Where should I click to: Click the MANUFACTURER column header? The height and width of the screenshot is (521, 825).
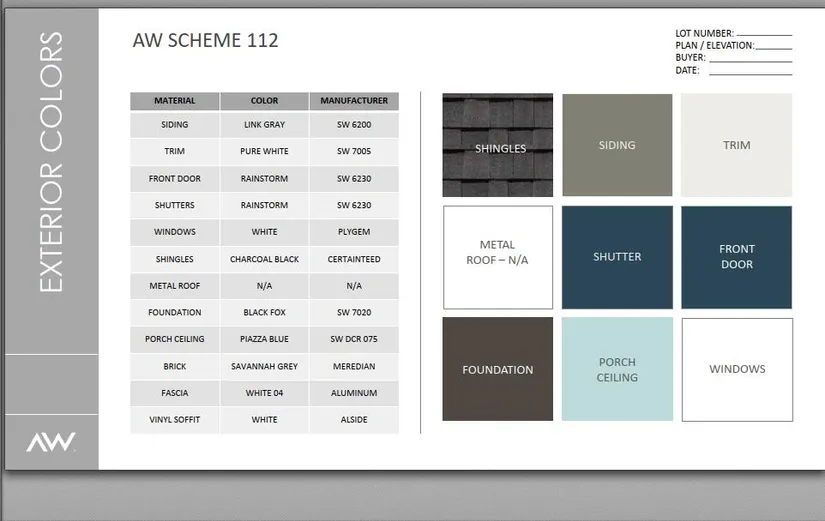354,101
